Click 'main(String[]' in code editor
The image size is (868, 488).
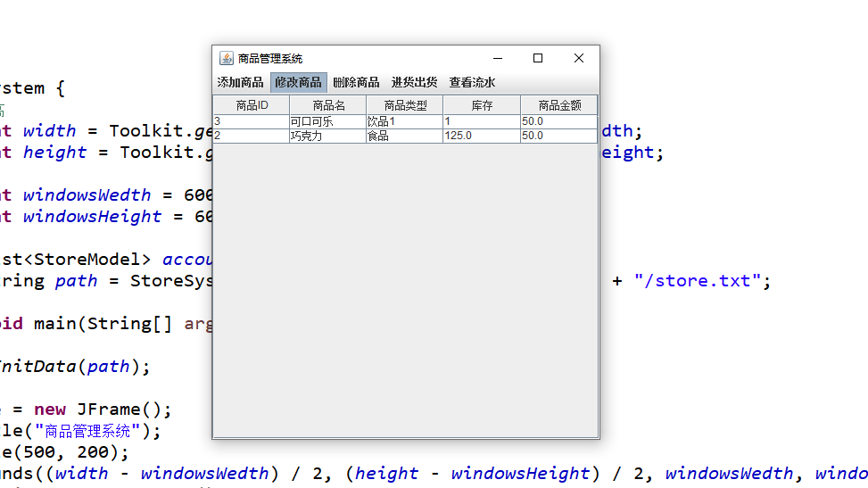[103, 324]
